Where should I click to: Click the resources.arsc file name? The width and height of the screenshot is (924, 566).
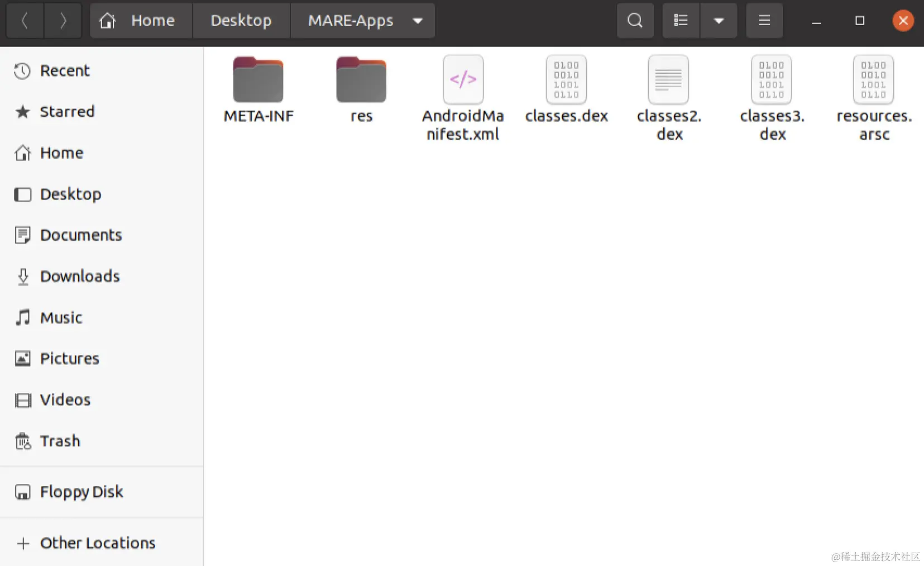coord(874,125)
